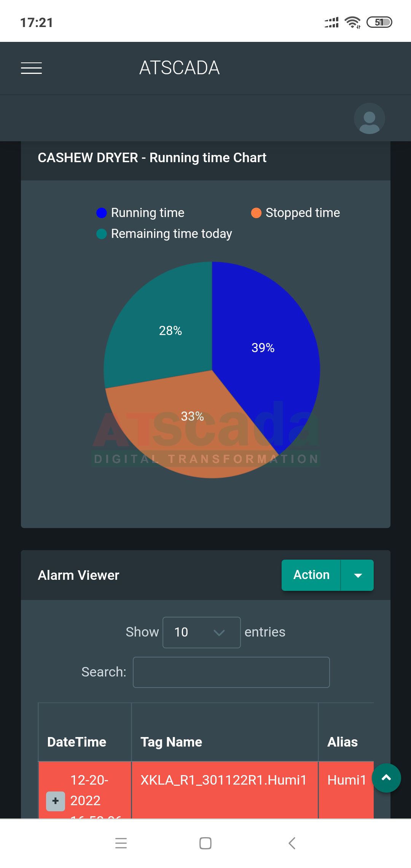Toggle Remaining time today legend series
Image resolution: width=411 pixels, height=868 pixels.
click(164, 234)
